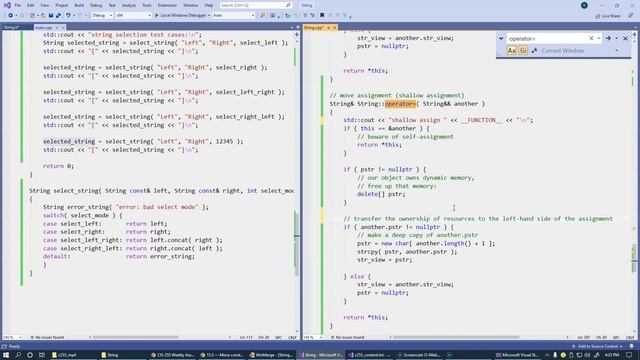Click the notifications bell in status bar
Screen dimensions: 640x360
[x=631, y=346]
